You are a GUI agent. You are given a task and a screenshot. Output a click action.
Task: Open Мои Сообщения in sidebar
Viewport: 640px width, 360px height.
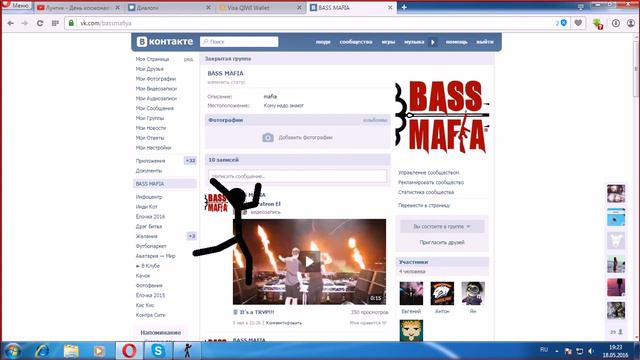(x=155, y=108)
